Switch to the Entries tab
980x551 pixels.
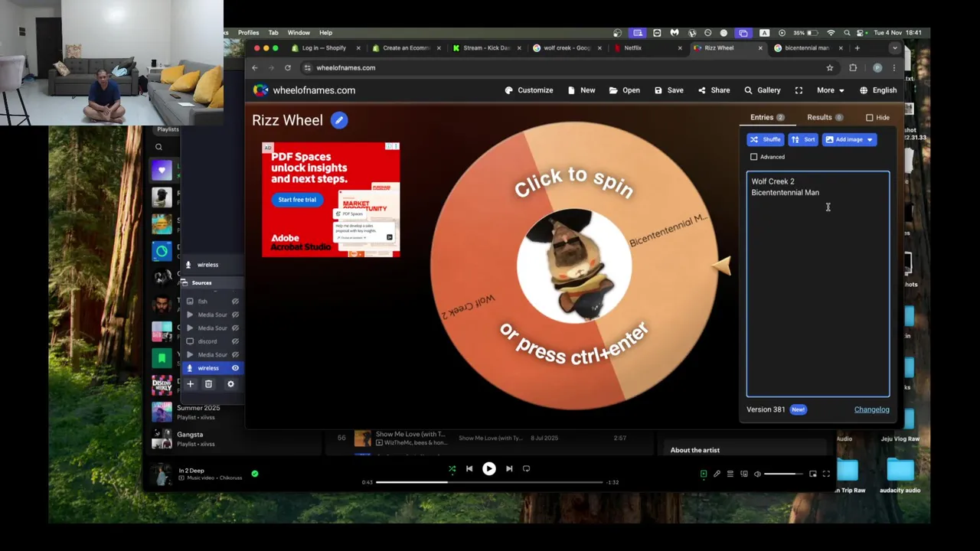click(x=767, y=118)
